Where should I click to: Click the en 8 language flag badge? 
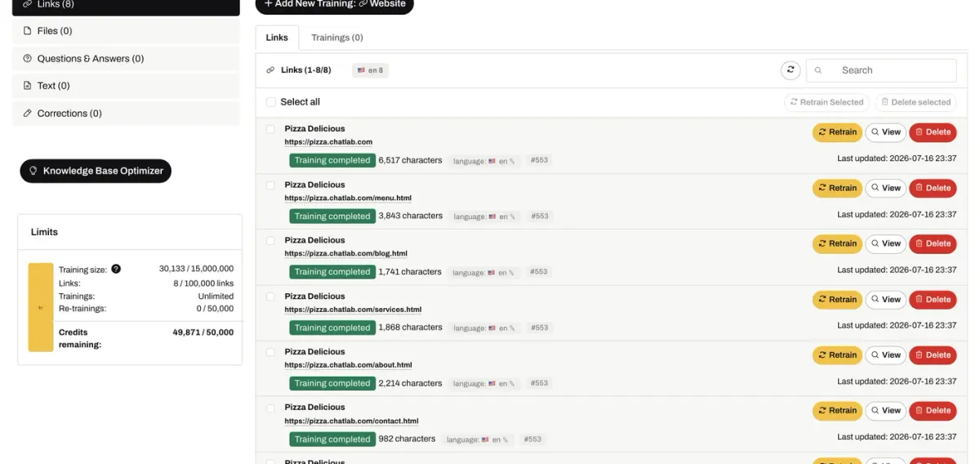pyautogui.click(x=370, y=70)
